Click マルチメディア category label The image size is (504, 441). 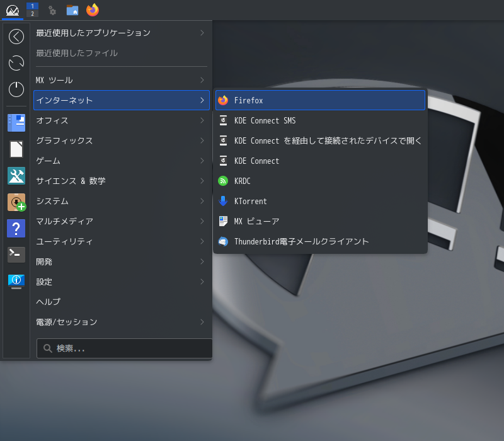click(64, 221)
